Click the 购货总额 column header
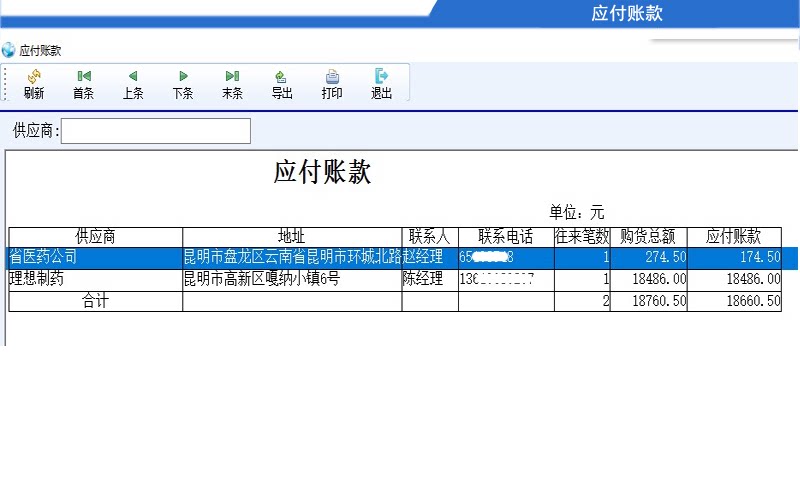 point(648,237)
